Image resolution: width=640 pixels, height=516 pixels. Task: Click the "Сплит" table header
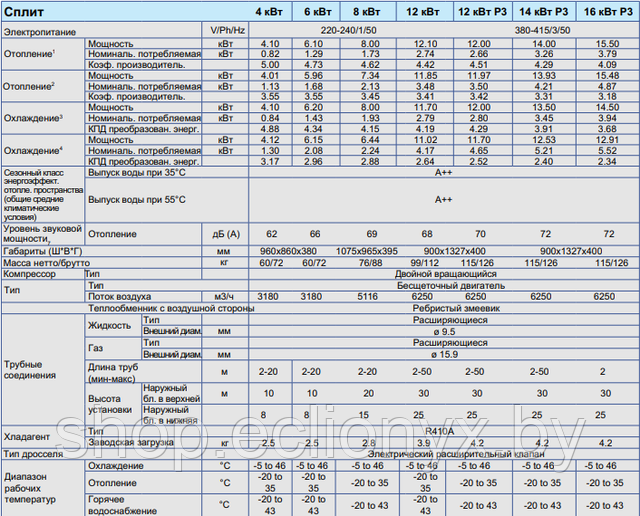(24, 12)
